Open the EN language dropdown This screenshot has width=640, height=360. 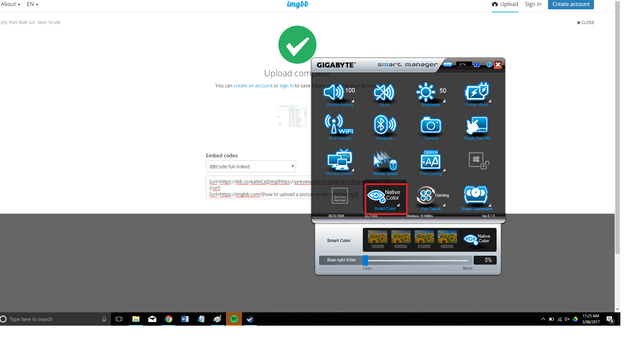[32, 4]
